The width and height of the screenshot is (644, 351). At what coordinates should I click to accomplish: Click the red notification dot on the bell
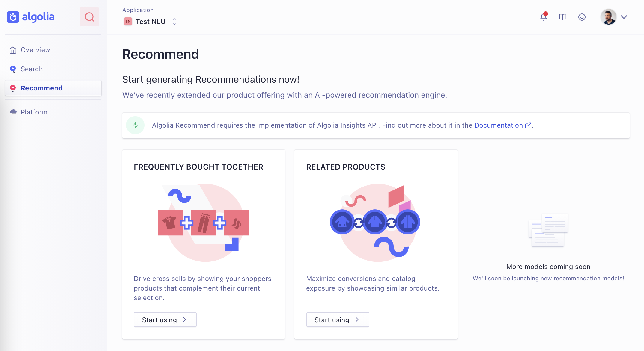tap(546, 13)
